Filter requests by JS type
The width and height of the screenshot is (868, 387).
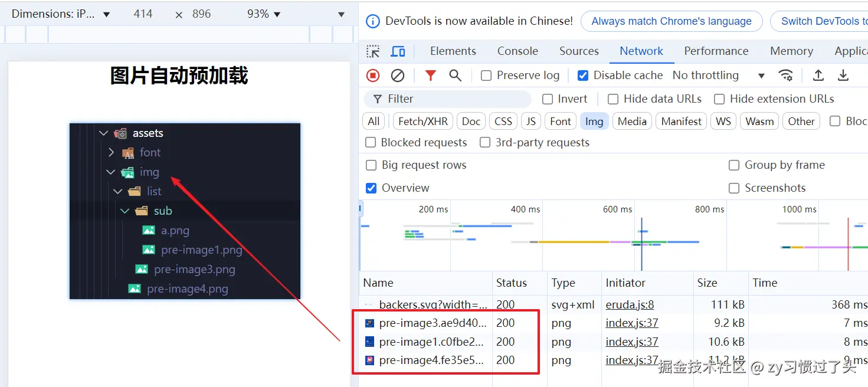pyautogui.click(x=531, y=122)
